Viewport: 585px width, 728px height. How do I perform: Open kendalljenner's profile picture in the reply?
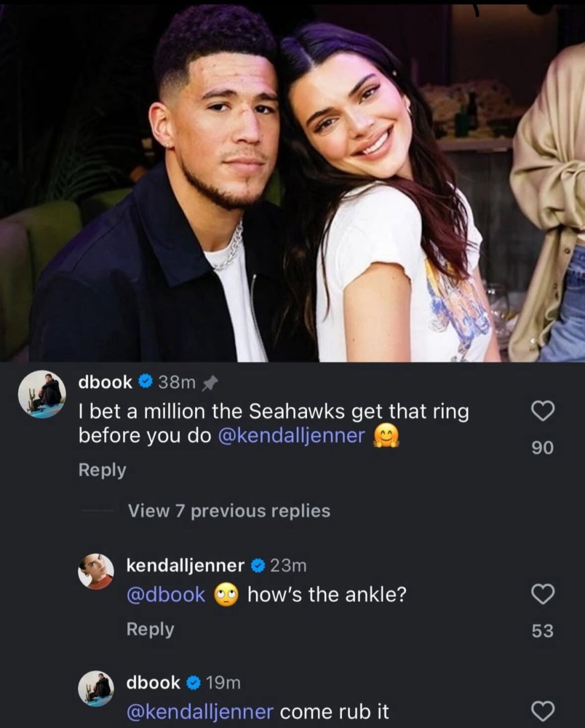(x=96, y=572)
